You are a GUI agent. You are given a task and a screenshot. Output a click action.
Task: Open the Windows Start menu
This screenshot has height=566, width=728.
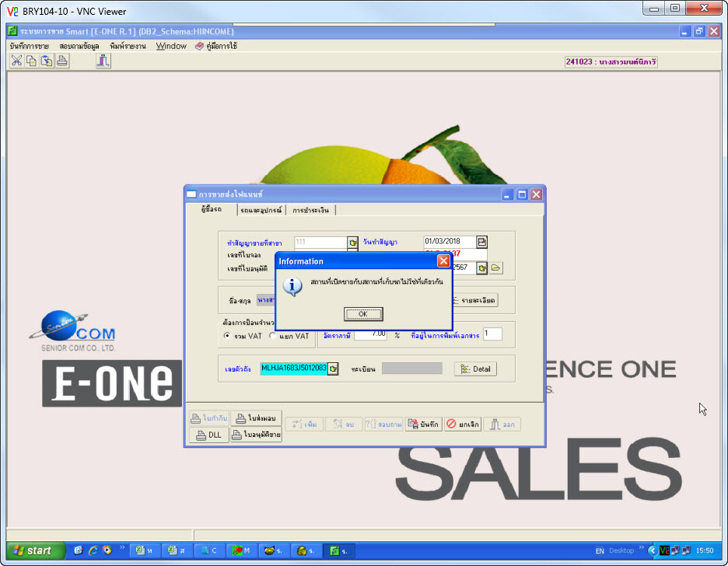coord(33,550)
